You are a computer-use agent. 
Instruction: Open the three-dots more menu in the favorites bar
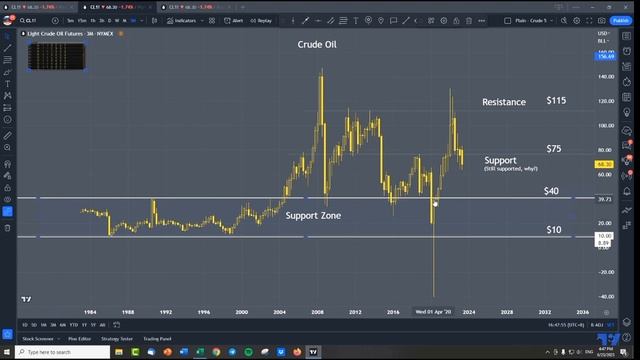482,21
